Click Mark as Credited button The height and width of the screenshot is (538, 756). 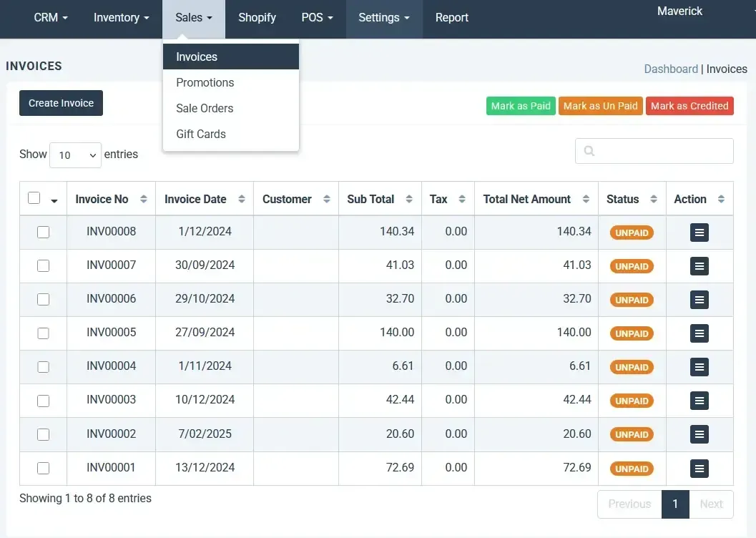coord(689,106)
